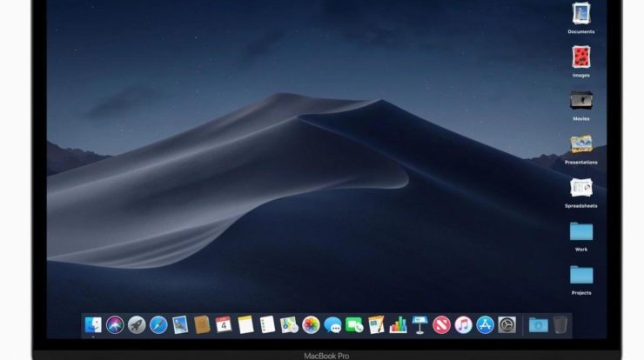Open the Calendar app in dock
The width and height of the screenshot is (644, 360).
tap(224, 325)
